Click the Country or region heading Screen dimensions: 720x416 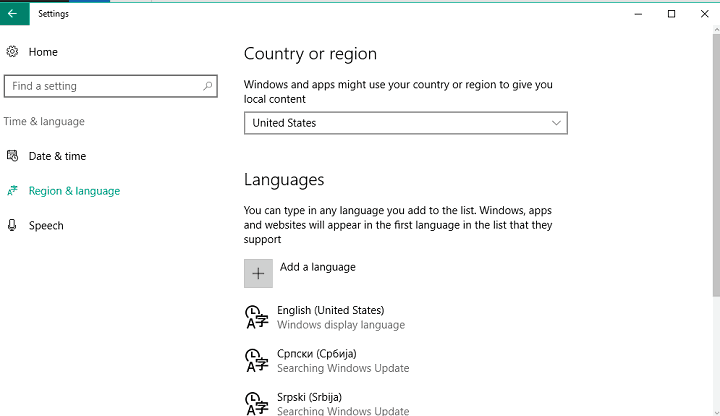(x=310, y=54)
